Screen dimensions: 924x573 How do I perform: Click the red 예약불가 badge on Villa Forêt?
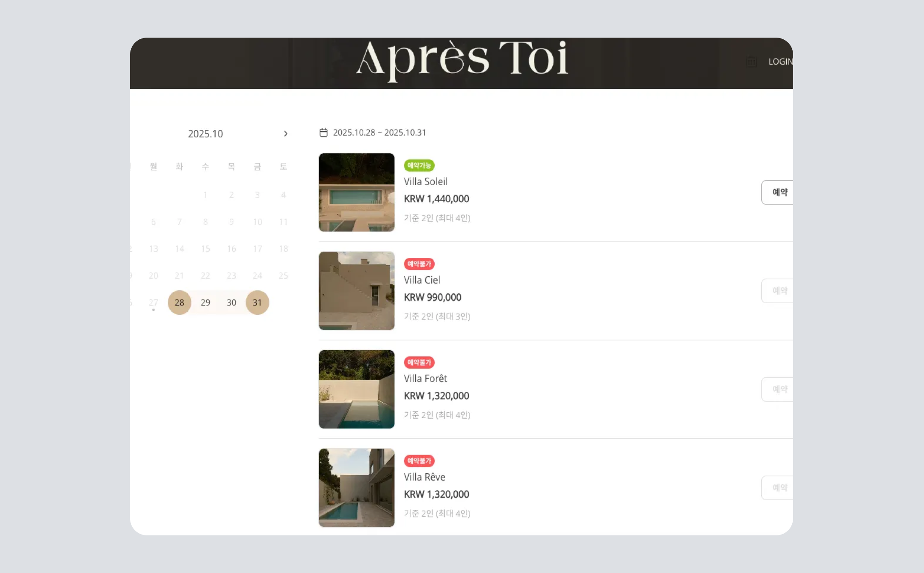point(419,362)
